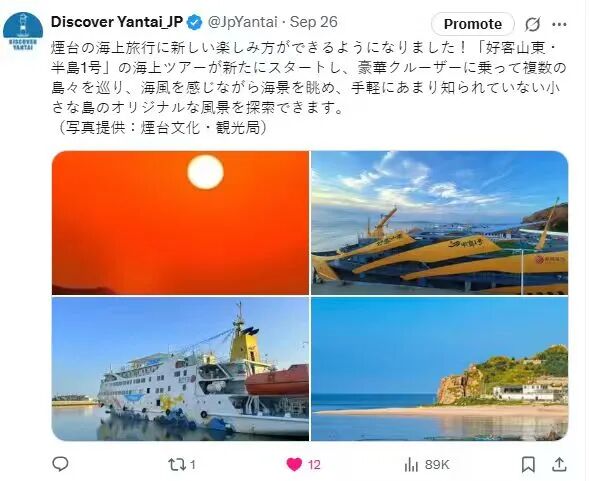Click the Discover Yantai_JP display name

click(x=117, y=22)
